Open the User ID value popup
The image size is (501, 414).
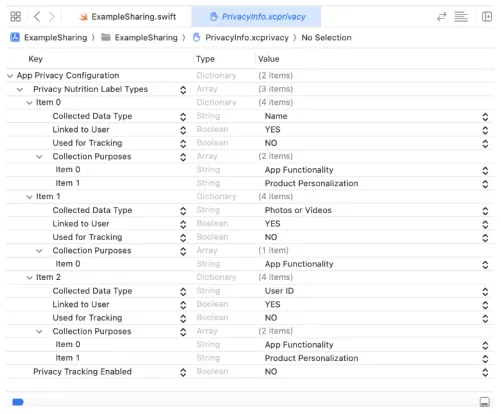[x=485, y=291]
